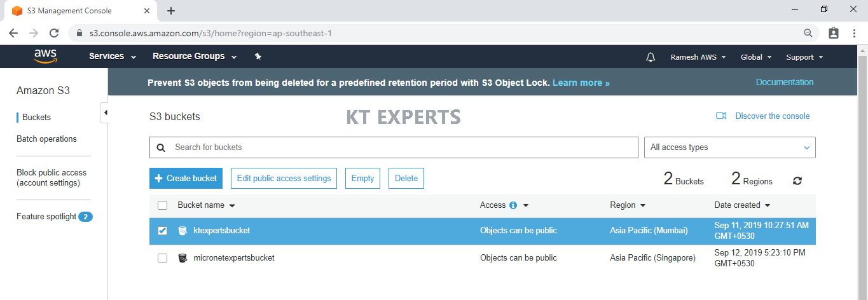Image resolution: width=868 pixels, height=300 pixels.
Task: Uncheck the ktexpertsbucket checkbox
Action: click(162, 231)
